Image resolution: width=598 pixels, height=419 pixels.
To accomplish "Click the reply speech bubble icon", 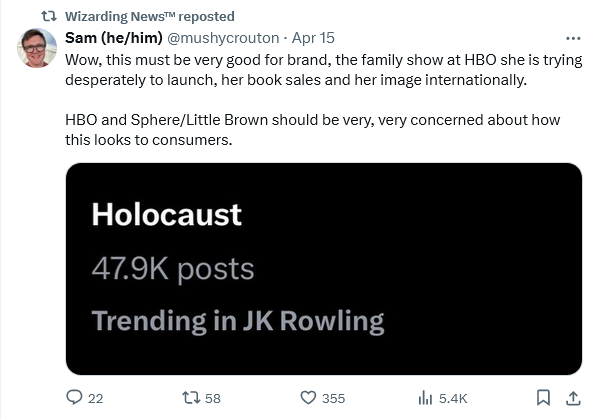I will [74, 397].
